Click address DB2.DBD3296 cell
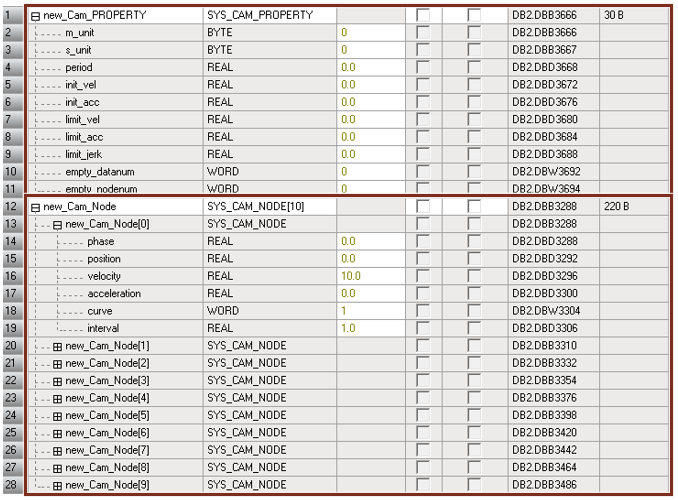The width and height of the screenshot is (678, 500). 545,276
